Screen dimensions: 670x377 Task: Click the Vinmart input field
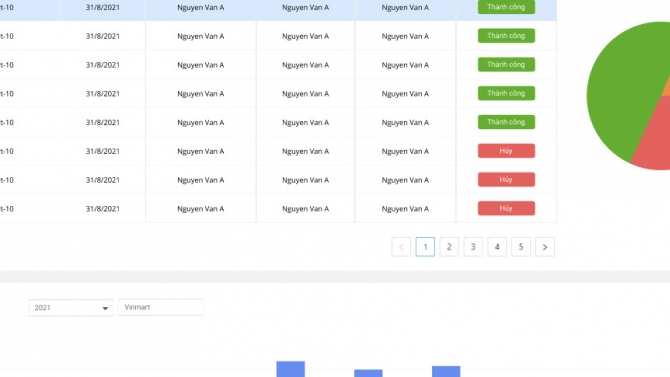[x=161, y=307]
